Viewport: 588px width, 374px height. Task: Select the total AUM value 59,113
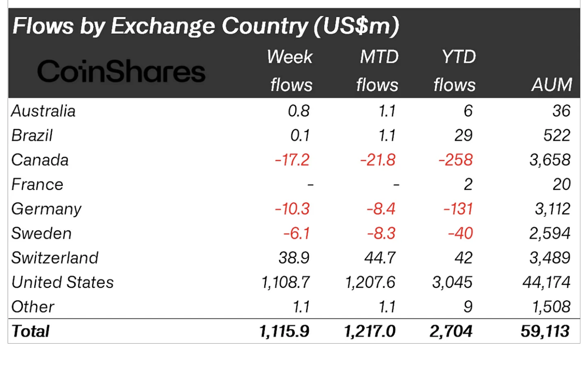point(545,331)
